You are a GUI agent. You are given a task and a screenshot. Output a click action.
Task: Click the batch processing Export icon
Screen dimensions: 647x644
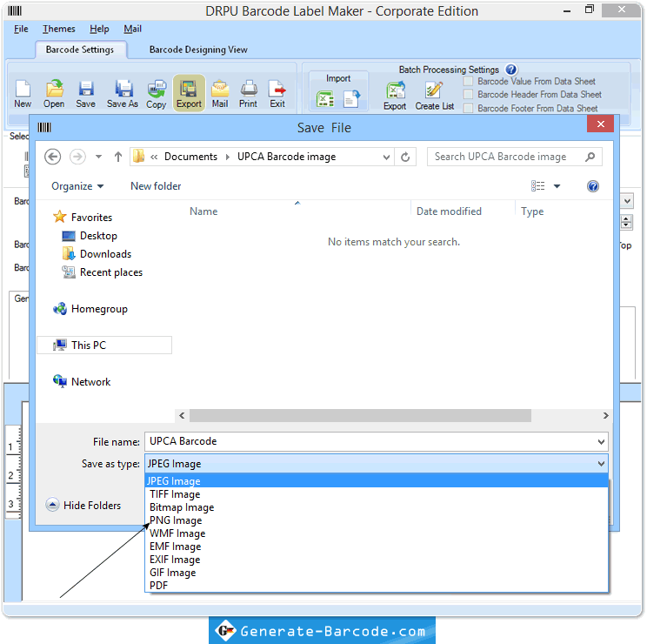[x=396, y=96]
